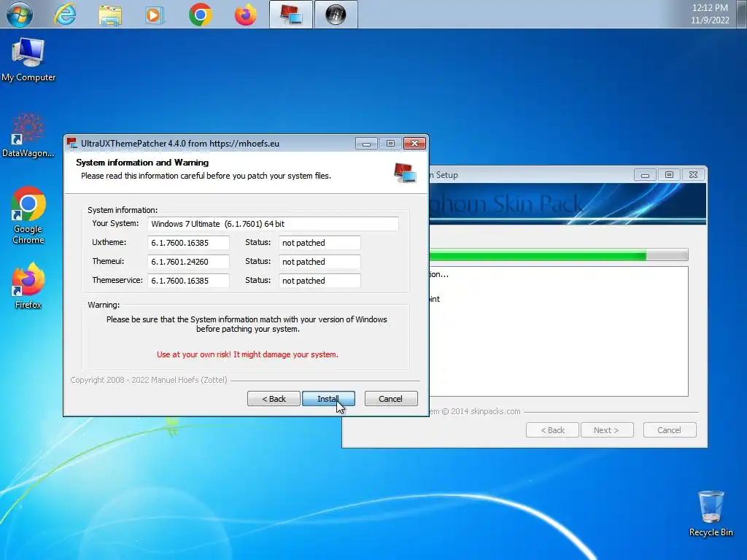Minimize the Skin Pack Setup window
Viewport: 747px width, 560px height.
645,175
